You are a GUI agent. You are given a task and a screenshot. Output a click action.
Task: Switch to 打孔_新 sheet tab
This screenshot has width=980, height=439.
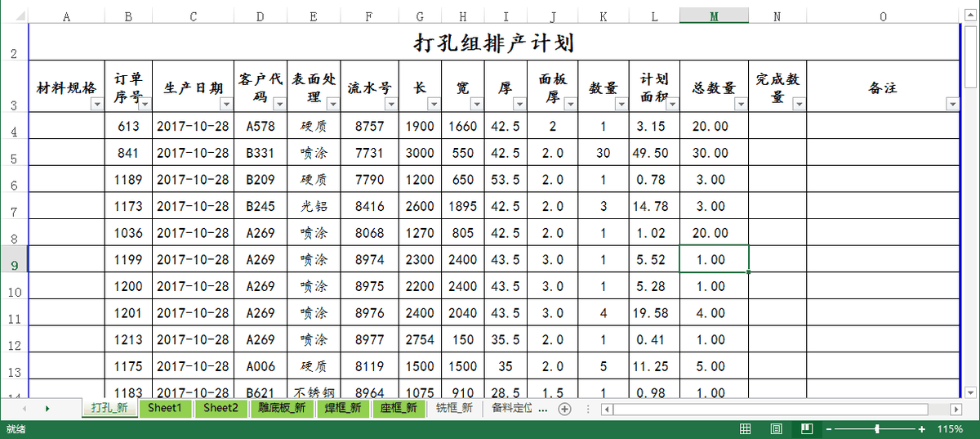[109, 408]
